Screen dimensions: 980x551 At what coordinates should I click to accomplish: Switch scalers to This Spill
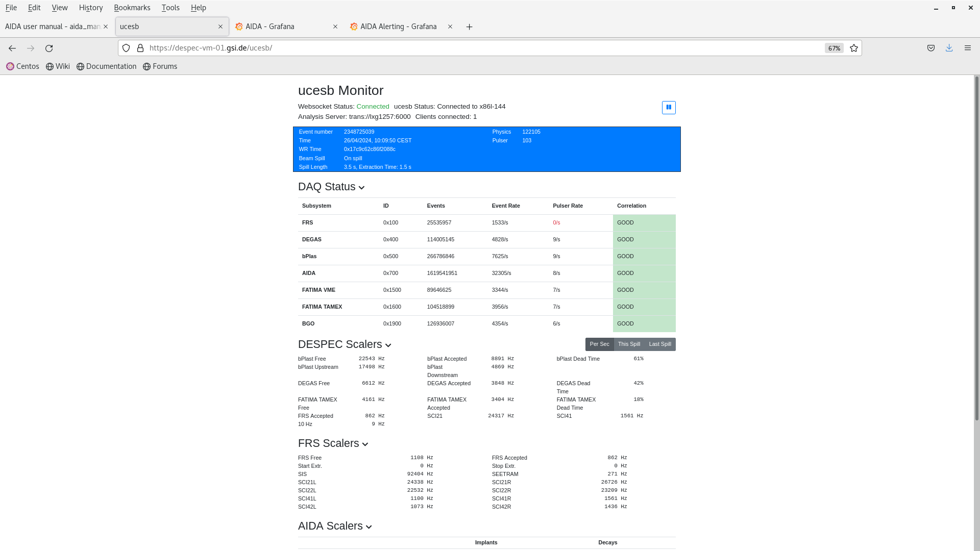tap(629, 344)
